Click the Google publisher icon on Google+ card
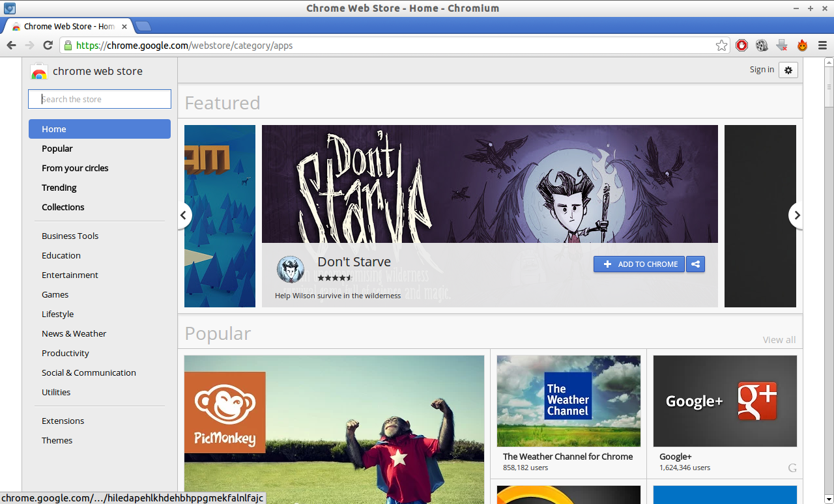The width and height of the screenshot is (834, 504). point(792,468)
